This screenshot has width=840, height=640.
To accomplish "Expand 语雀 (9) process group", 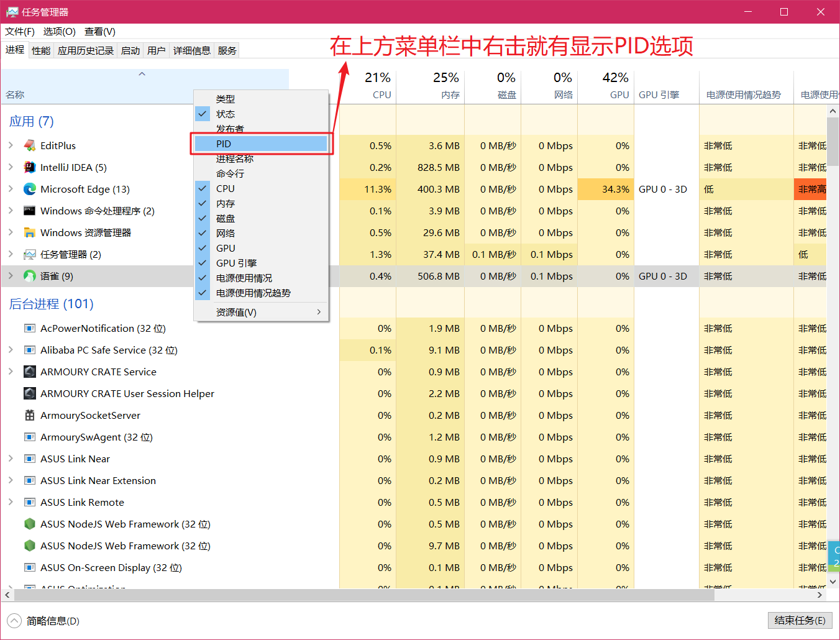I will [x=11, y=276].
